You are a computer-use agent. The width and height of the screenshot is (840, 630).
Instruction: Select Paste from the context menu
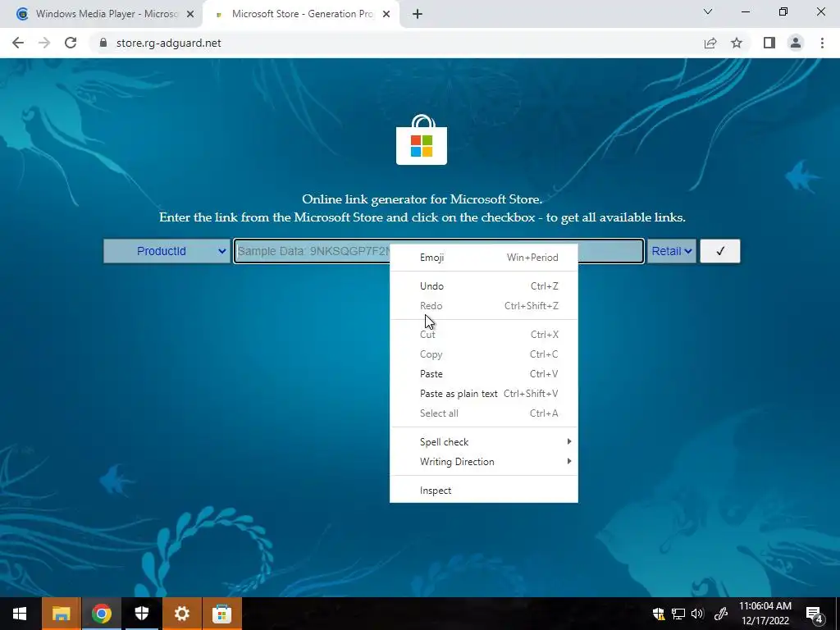pos(484,374)
